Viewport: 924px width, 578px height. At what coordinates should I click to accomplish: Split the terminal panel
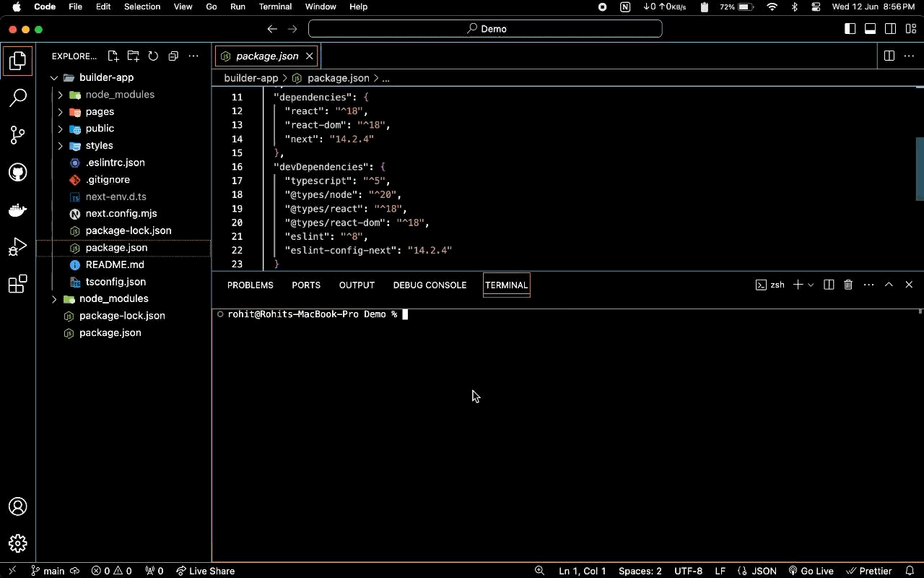(829, 285)
